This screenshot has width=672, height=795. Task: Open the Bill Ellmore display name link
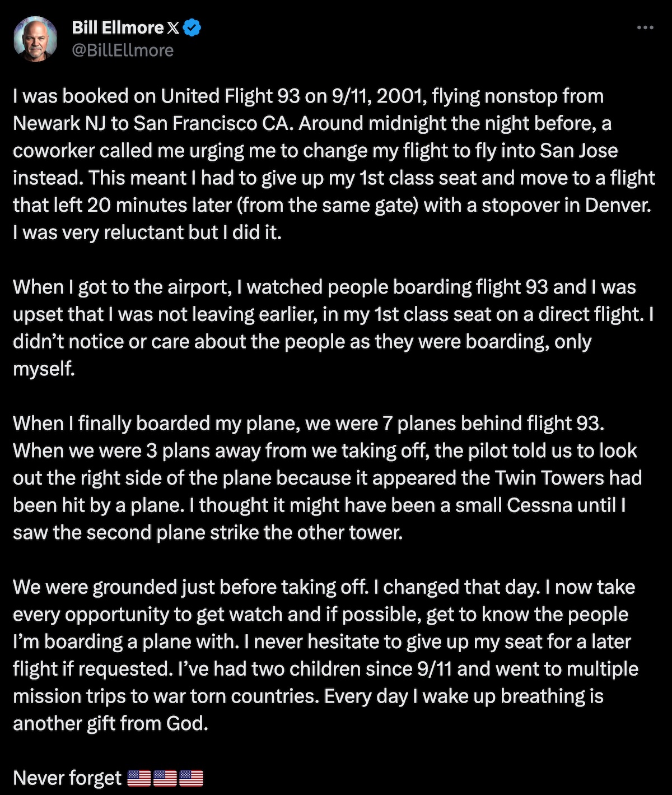[x=118, y=27]
